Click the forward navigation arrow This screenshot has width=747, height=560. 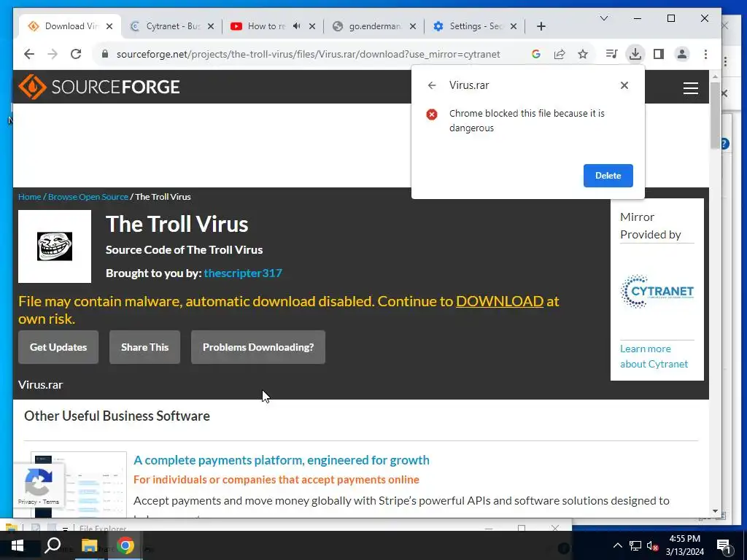point(53,54)
